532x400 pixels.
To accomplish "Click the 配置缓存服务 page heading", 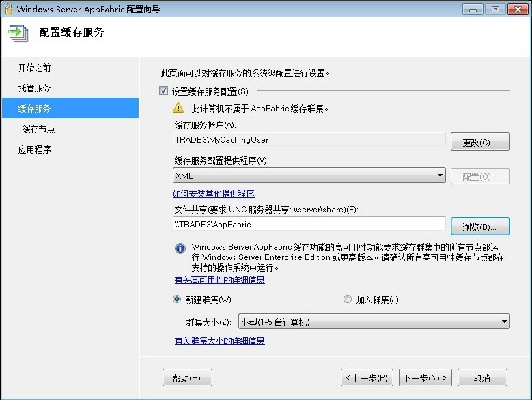I will pos(71,33).
